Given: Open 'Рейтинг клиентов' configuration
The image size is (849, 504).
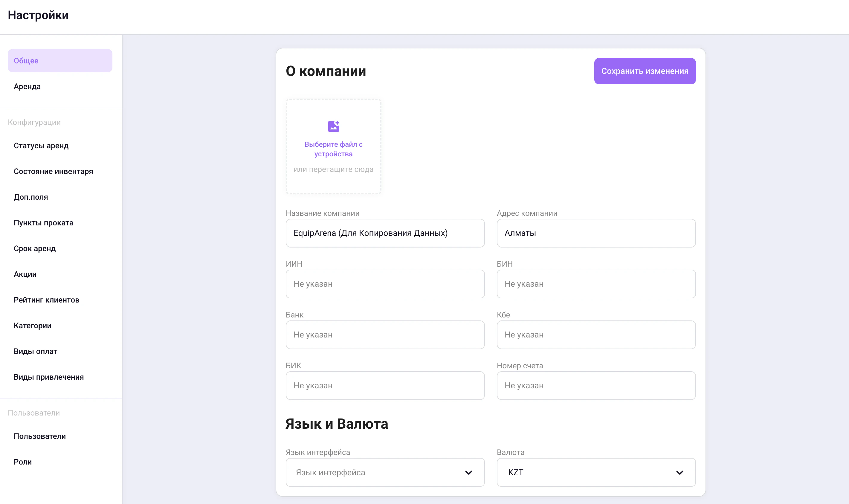Looking at the screenshot, I should (47, 300).
